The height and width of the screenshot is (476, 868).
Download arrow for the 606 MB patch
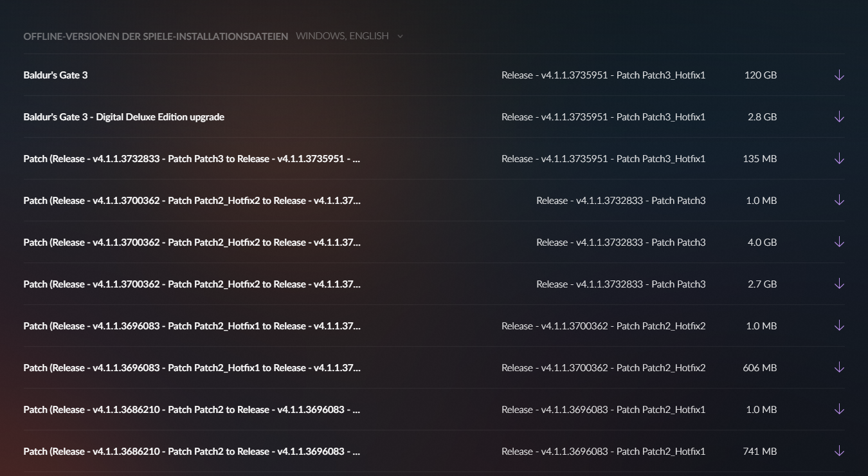pyautogui.click(x=839, y=368)
